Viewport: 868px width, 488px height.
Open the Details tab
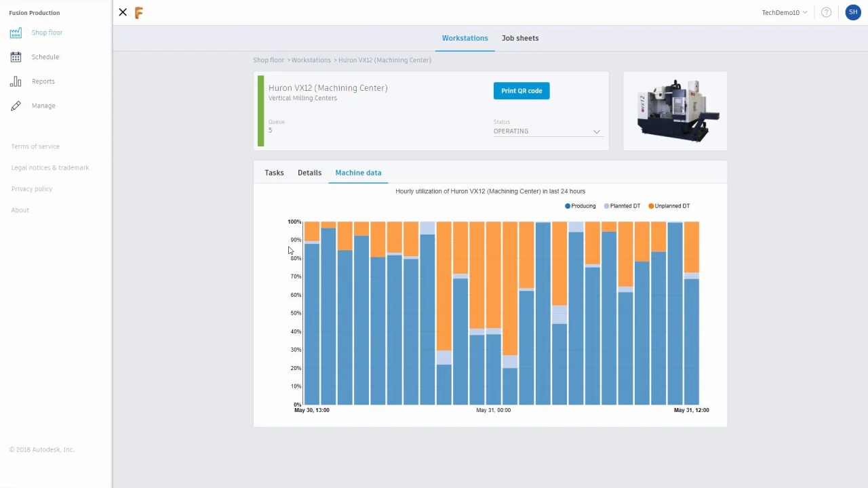pyautogui.click(x=309, y=173)
